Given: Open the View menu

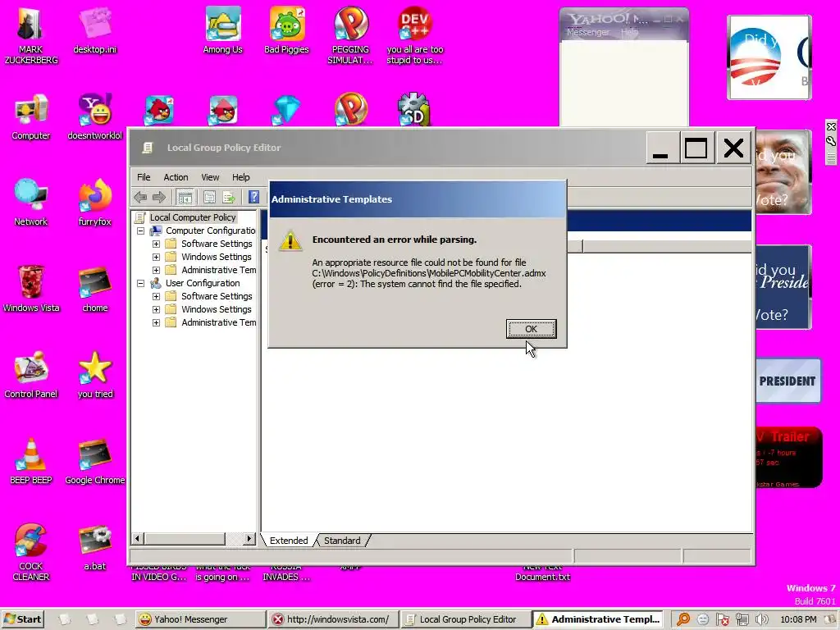Looking at the screenshot, I should point(210,177).
